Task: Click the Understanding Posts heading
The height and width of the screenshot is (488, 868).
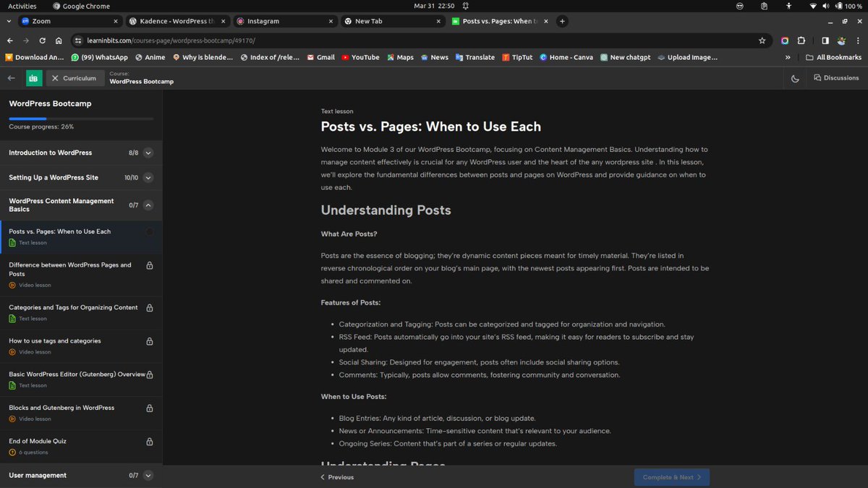Action: [x=386, y=210]
